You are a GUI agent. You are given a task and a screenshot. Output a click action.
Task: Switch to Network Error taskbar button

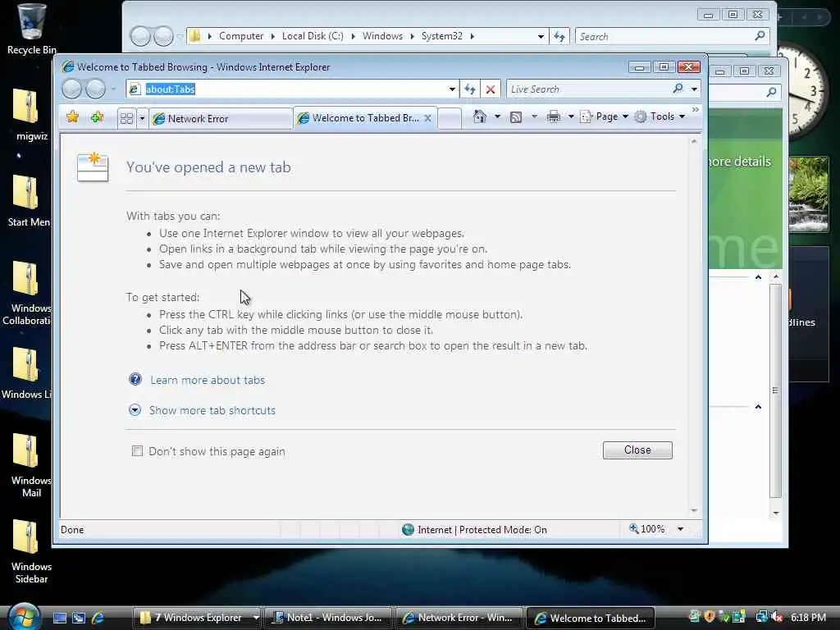coord(459,618)
